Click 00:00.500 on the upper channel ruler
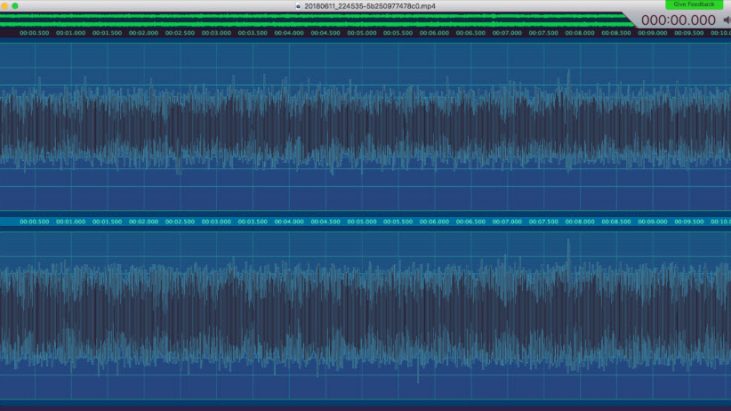 pos(34,33)
